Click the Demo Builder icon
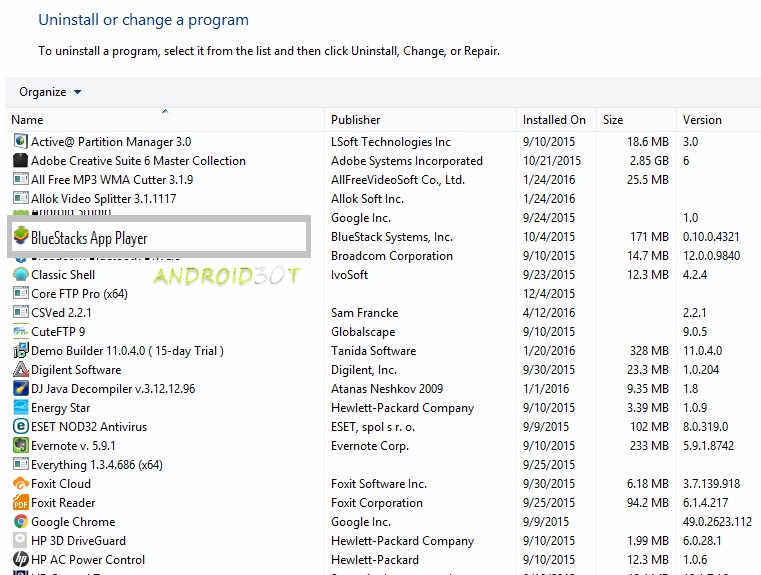761x575 pixels. coord(20,350)
